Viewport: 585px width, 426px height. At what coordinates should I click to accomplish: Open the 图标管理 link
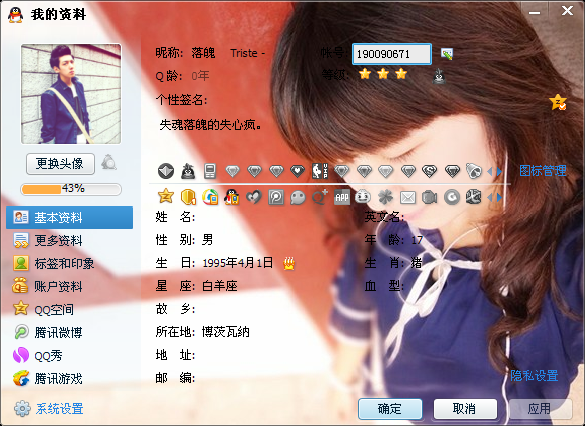[543, 171]
